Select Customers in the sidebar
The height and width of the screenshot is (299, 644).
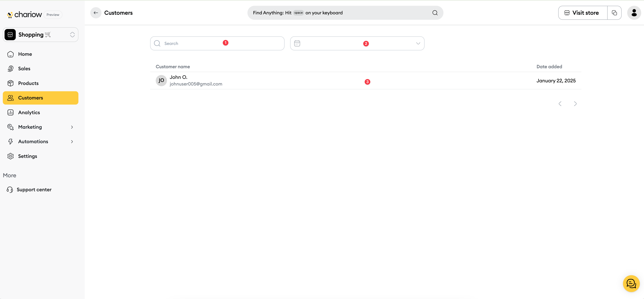(x=40, y=98)
